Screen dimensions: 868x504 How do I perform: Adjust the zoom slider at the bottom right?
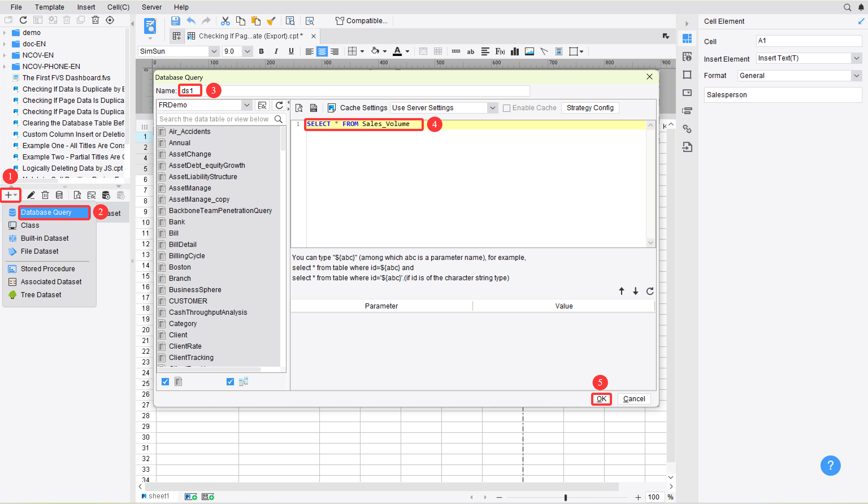click(x=566, y=498)
